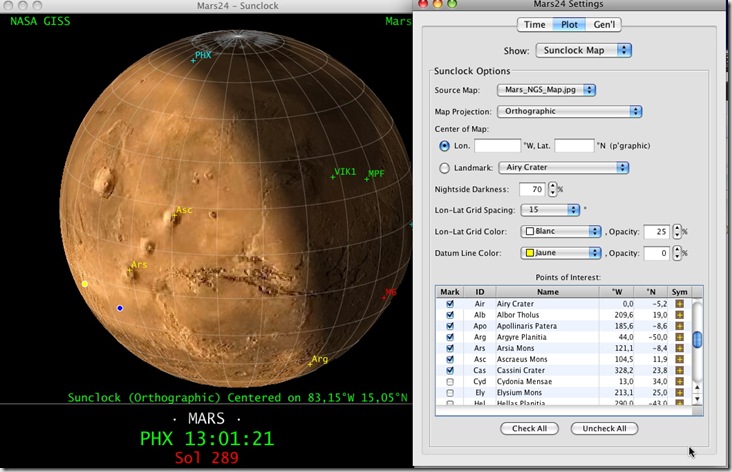Click the Albor Tholus symbol icon

(x=679, y=315)
